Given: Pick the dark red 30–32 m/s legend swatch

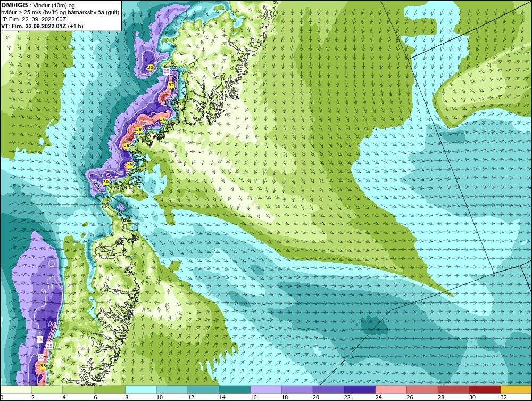Looking at the screenshot, I should point(485,389).
